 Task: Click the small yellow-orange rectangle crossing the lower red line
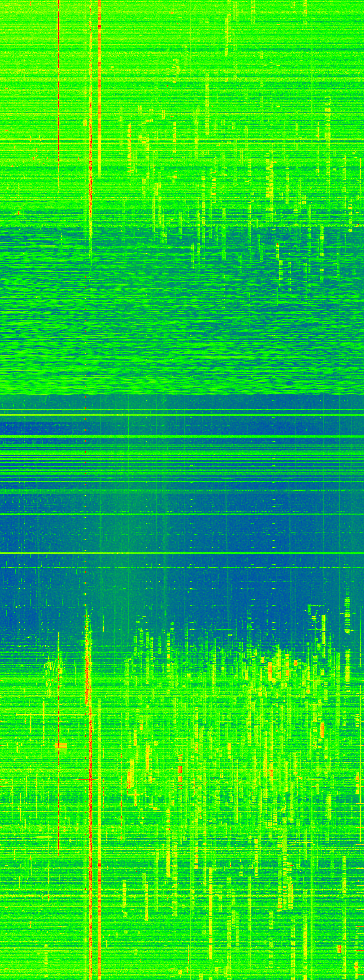61,746
